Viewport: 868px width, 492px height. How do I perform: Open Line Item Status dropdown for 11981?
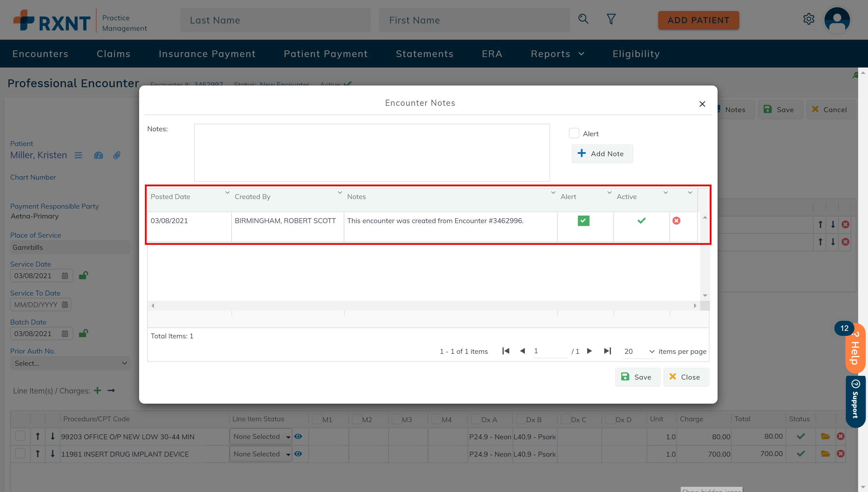(261, 454)
